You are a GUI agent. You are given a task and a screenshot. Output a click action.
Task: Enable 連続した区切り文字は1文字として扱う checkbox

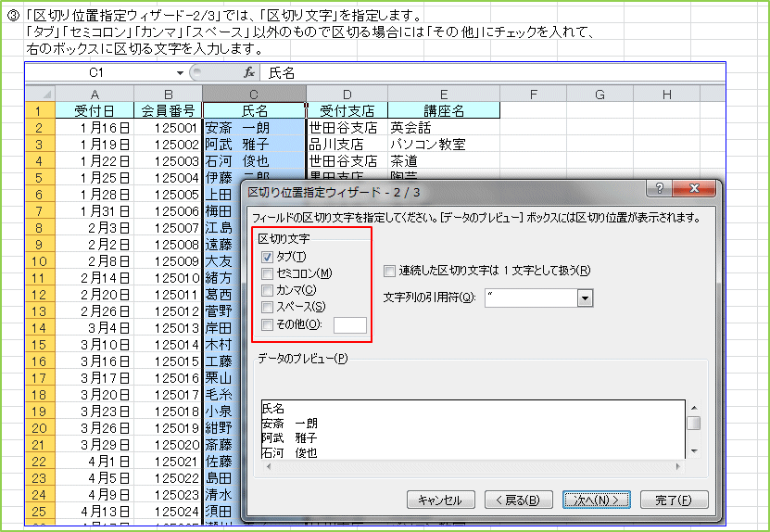click(389, 271)
